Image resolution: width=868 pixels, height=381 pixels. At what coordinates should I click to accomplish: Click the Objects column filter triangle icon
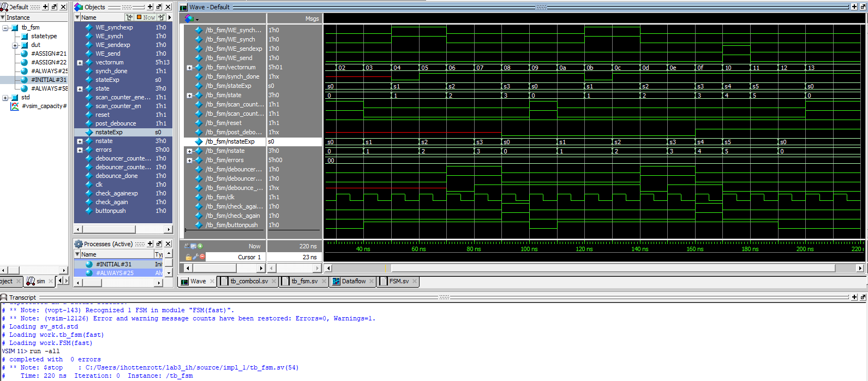(77, 17)
